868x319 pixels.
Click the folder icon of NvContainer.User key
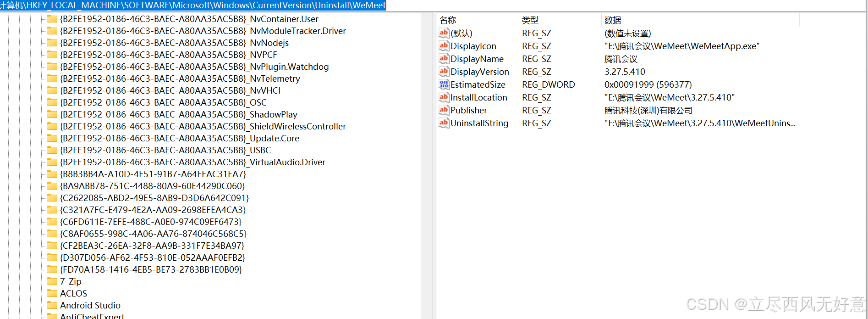point(52,19)
